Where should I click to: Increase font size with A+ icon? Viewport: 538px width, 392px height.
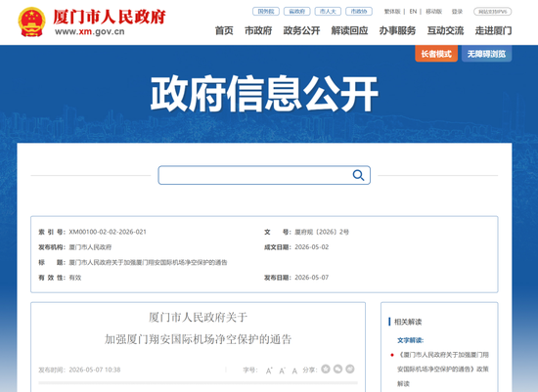click(269, 370)
